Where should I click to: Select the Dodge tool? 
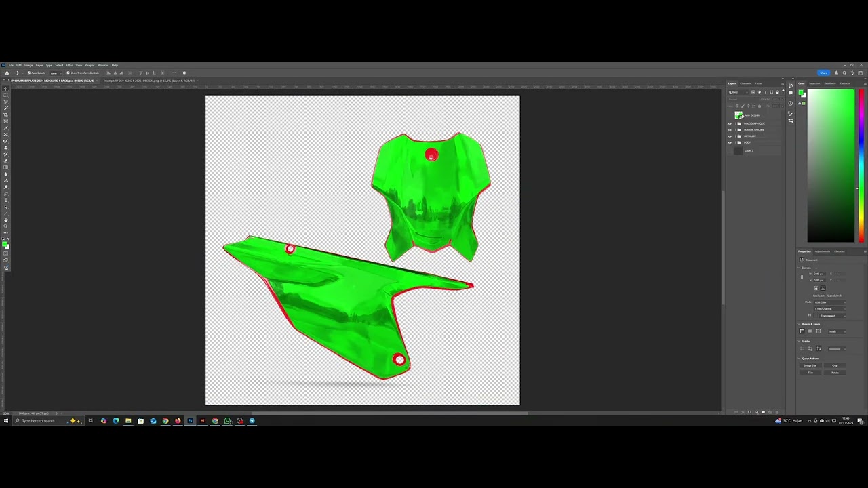tap(5, 187)
